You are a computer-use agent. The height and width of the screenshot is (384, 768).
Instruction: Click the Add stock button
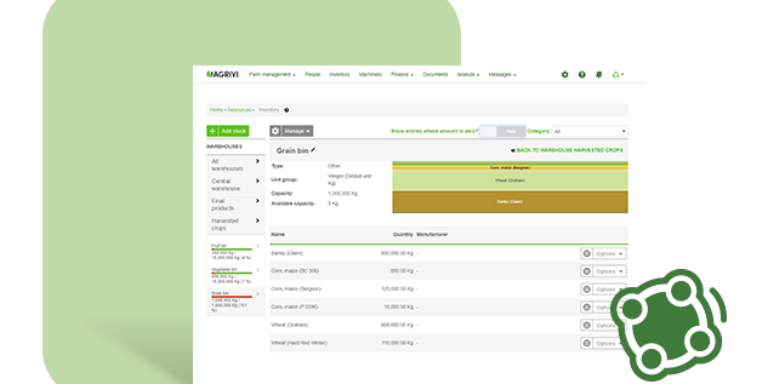[x=228, y=131]
